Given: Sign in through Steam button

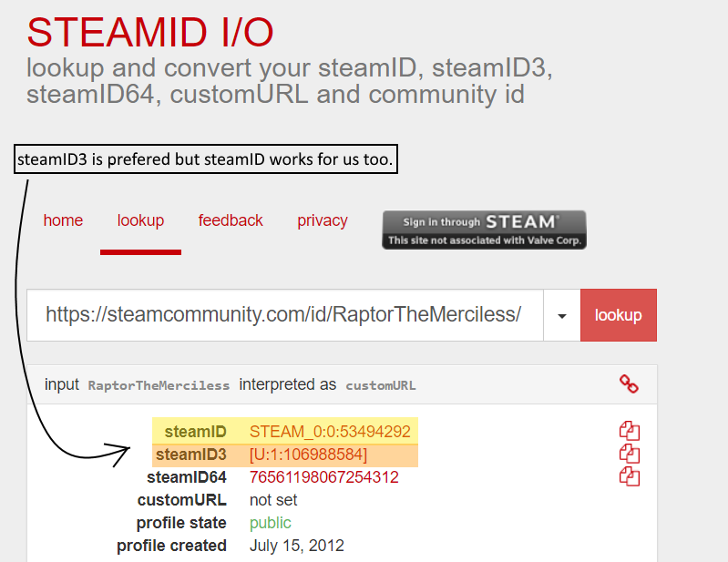Looking at the screenshot, I should pyautogui.click(x=484, y=230).
